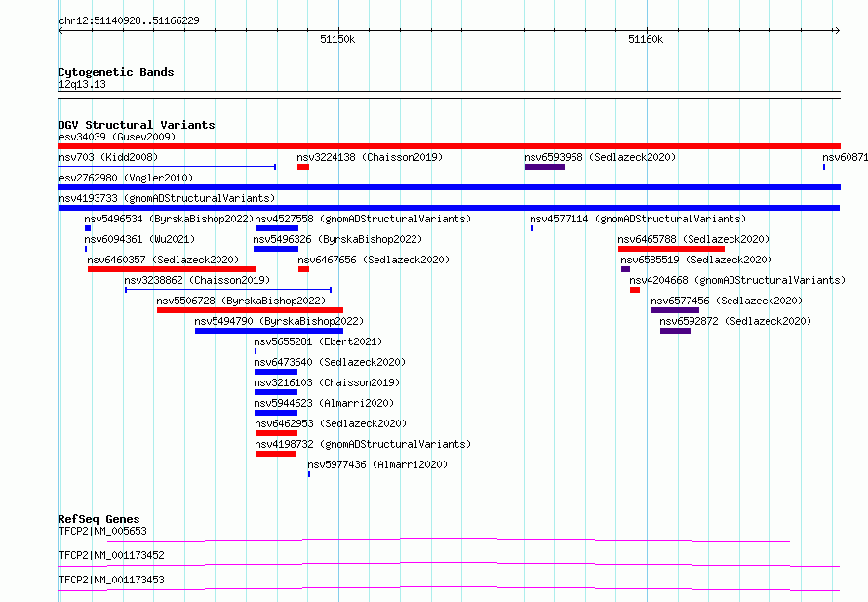Viewport: 868px width, 602px height.
Task: Click the nsv4193733 blue variant bar
Action: pyautogui.click(x=449, y=208)
